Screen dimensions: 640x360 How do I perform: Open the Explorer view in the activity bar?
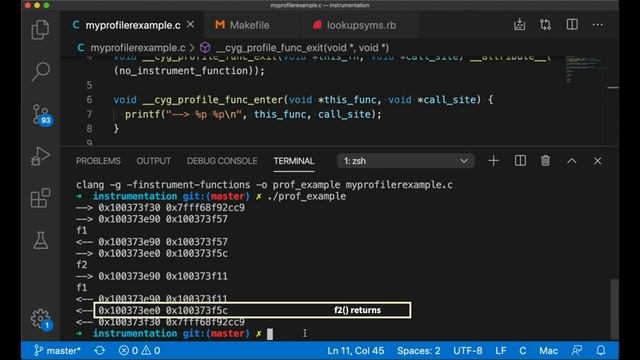[40, 29]
